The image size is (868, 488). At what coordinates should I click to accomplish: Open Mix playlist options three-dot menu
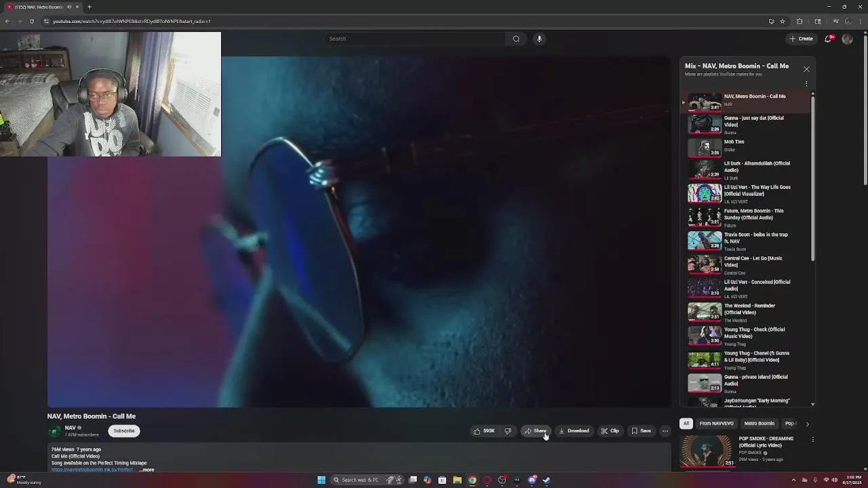tap(806, 84)
